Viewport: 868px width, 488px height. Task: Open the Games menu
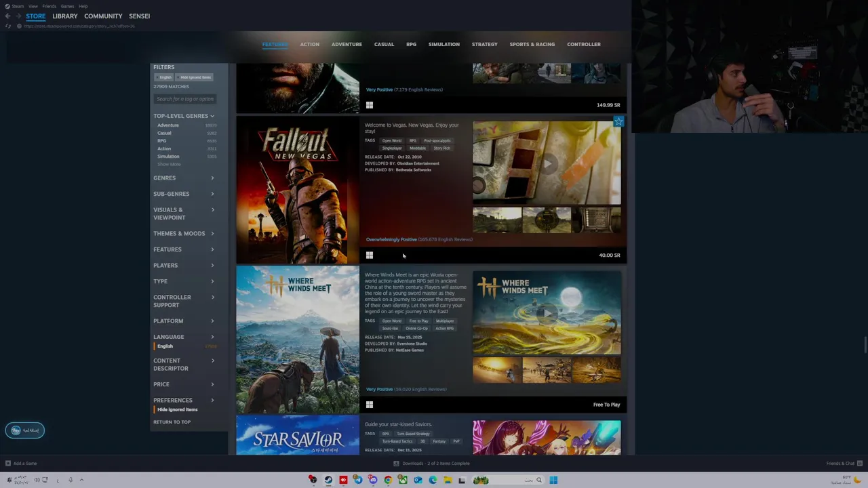(67, 6)
